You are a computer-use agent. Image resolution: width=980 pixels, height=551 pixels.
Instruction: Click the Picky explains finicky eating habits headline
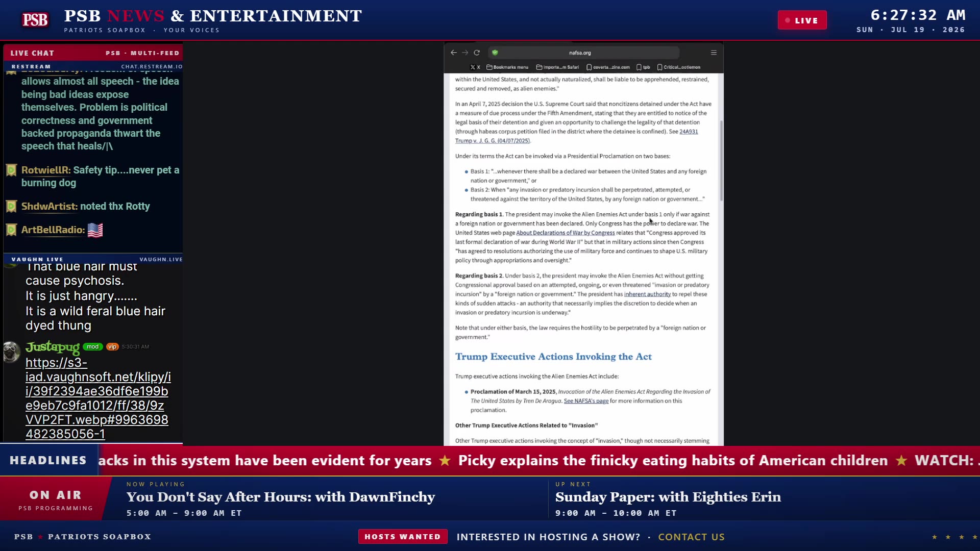pyautogui.click(x=673, y=461)
